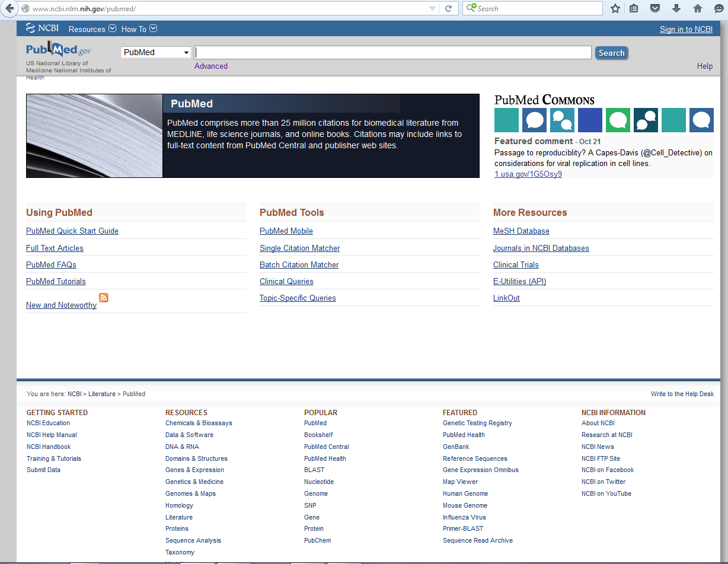Expand the How To dropdown menu
This screenshot has width=728, height=564.
(139, 29)
